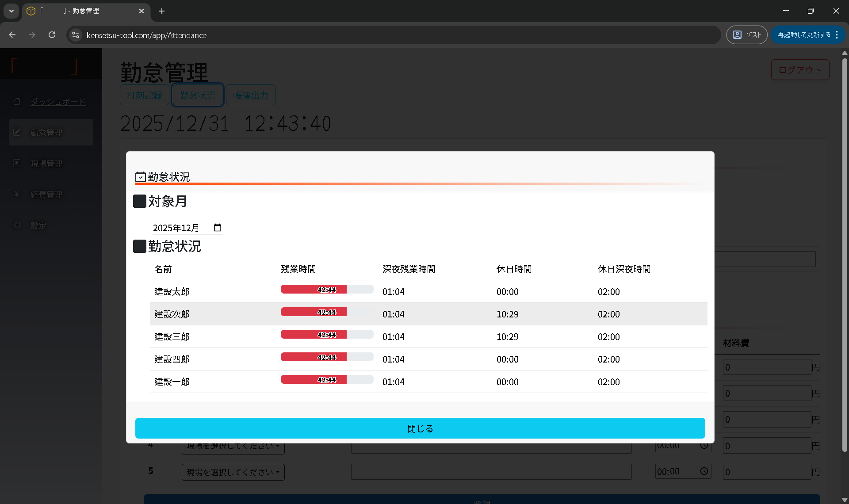Click the 残業時間 column header
The width and height of the screenshot is (849, 504).
click(298, 269)
